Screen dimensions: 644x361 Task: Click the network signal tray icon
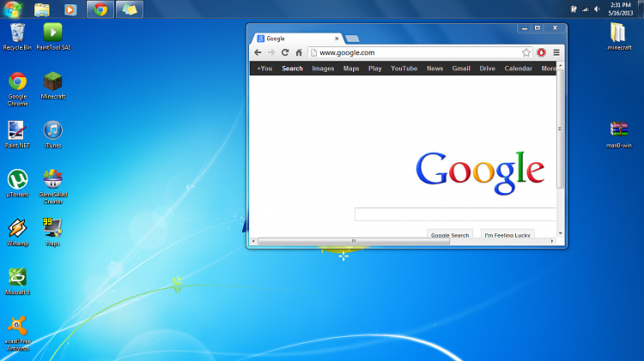point(586,9)
